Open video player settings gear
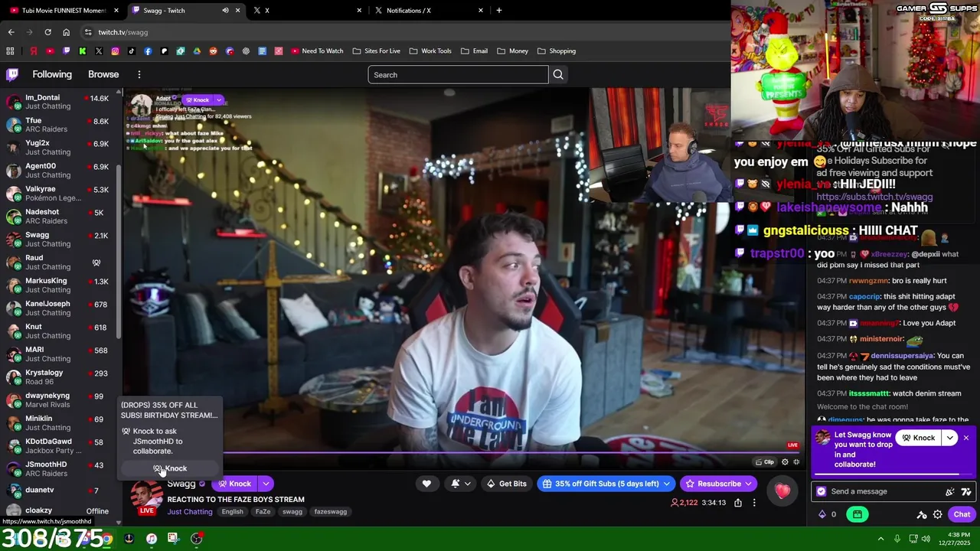This screenshot has width=980, height=551. point(785,461)
